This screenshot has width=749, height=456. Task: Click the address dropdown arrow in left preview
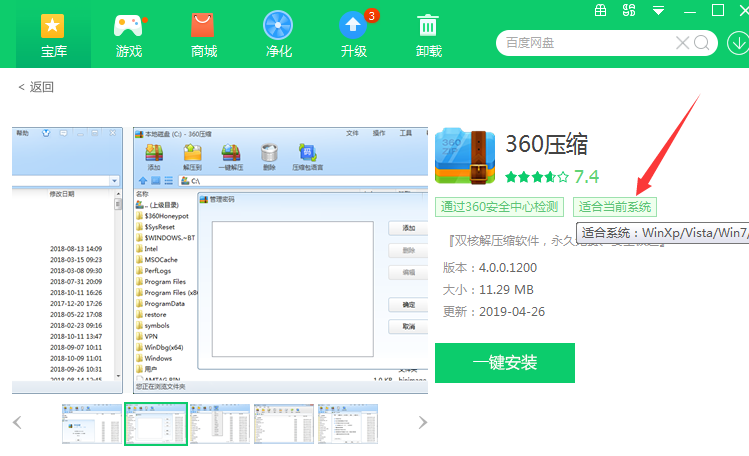114,181
